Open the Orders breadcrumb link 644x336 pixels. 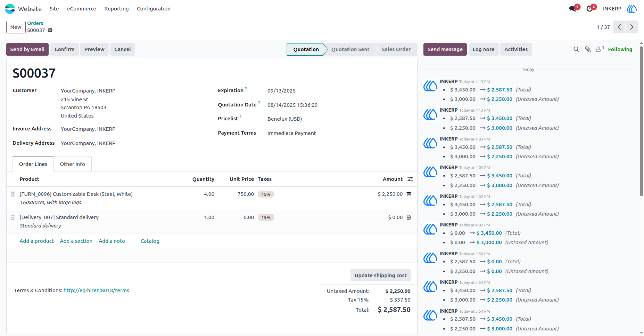[35, 23]
